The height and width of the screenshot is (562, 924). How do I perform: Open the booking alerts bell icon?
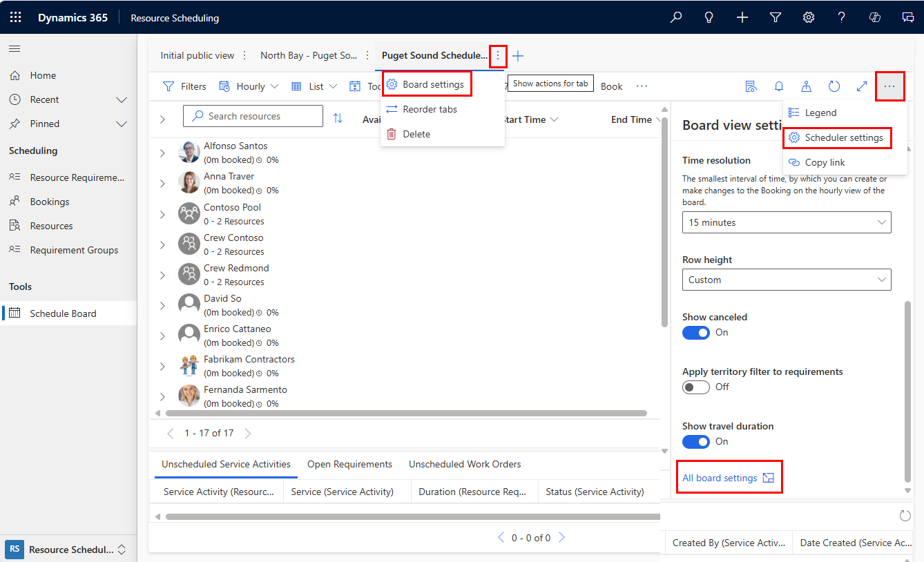[x=779, y=86]
